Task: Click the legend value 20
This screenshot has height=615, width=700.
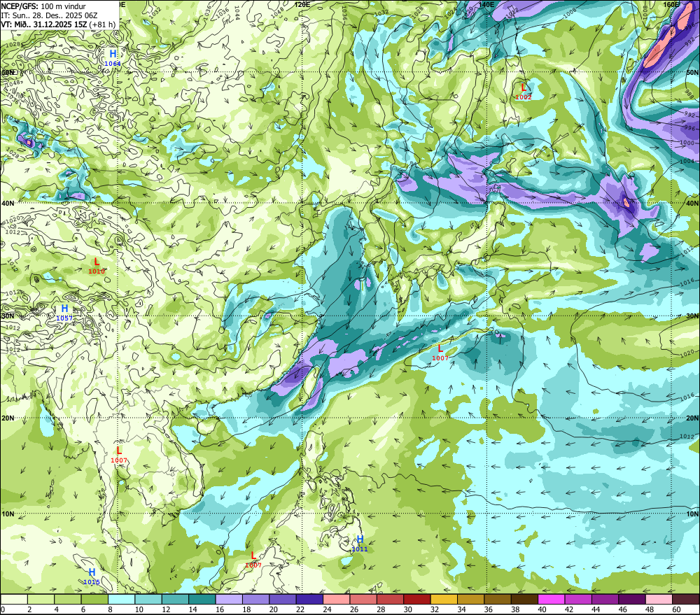Action: click(x=273, y=609)
